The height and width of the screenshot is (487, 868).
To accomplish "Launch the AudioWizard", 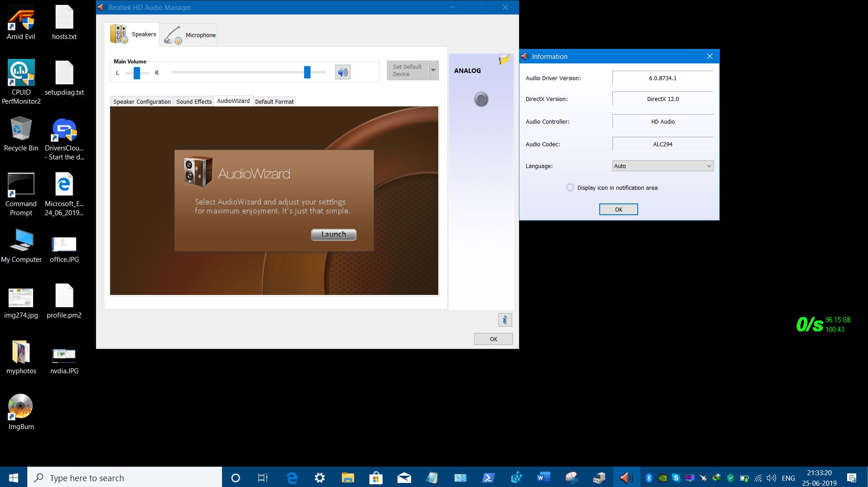I will pos(334,234).
